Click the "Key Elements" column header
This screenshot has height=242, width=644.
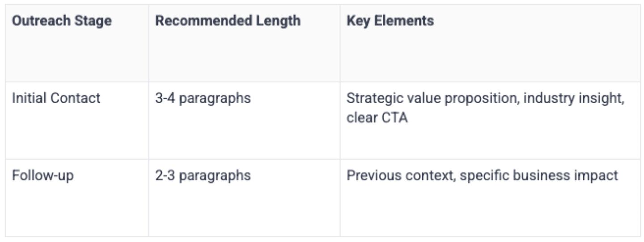(390, 21)
